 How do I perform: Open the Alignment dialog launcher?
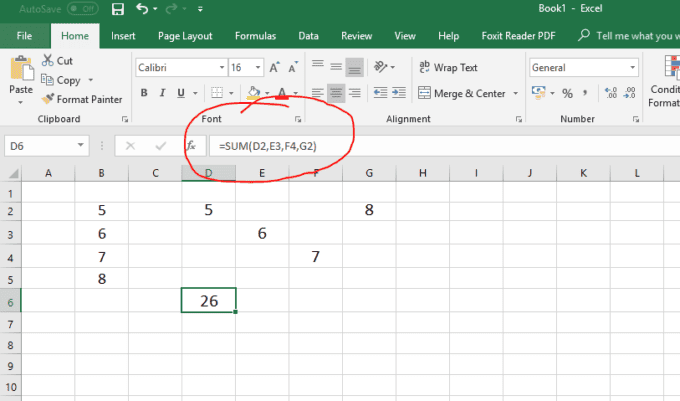[x=519, y=119]
